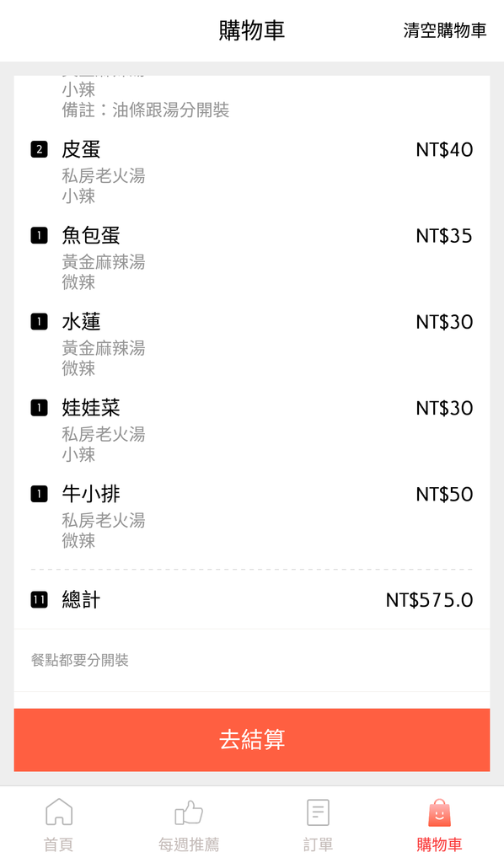Screen dimensions: 504x863
Task: Select the 皮蛋 cart item
Action: (252, 172)
